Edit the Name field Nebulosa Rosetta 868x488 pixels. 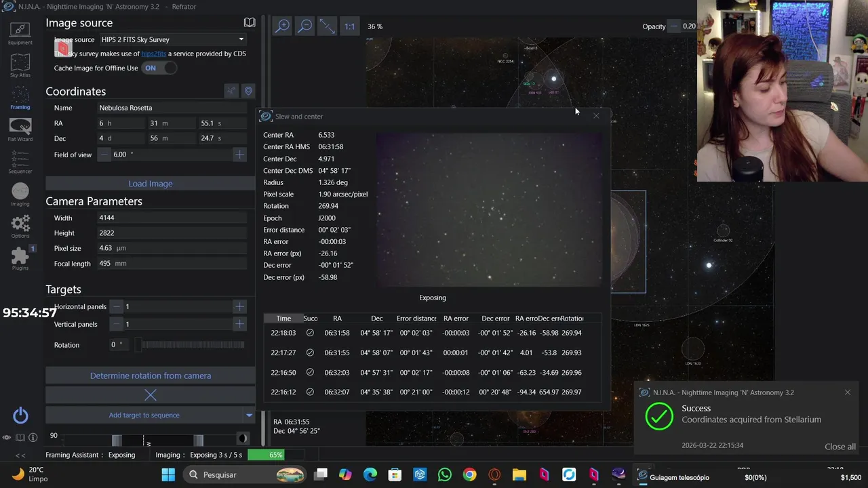[x=172, y=108]
